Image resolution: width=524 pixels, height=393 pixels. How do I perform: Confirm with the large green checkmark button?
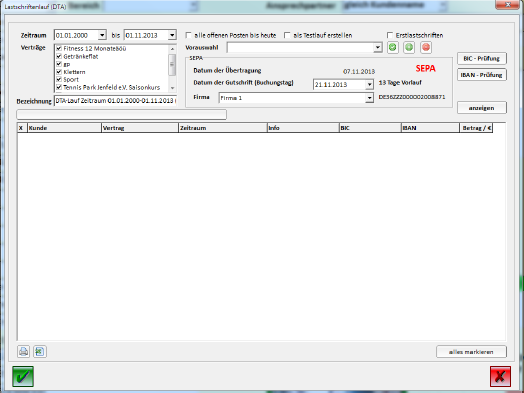pos(23,376)
